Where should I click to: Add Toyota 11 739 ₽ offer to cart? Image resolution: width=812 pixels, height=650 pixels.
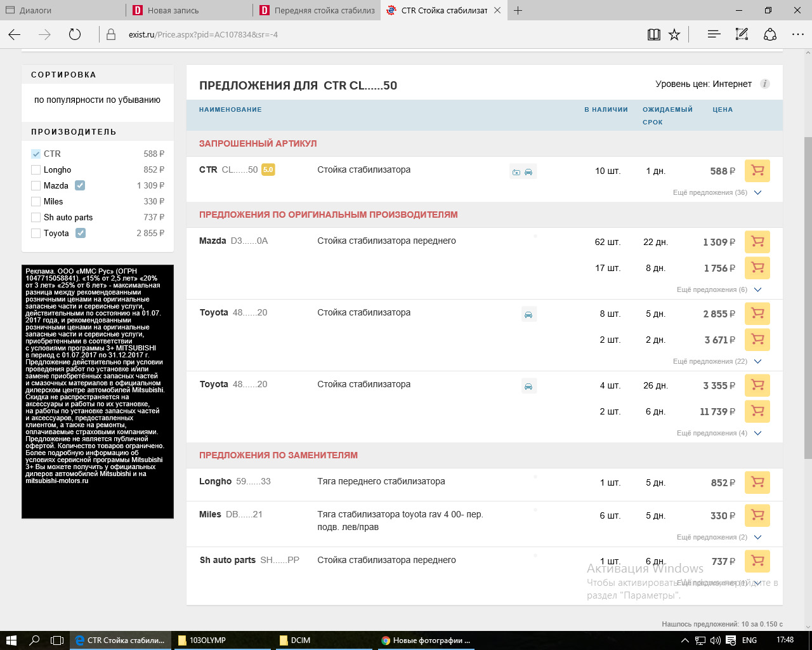tap(757, 411)
